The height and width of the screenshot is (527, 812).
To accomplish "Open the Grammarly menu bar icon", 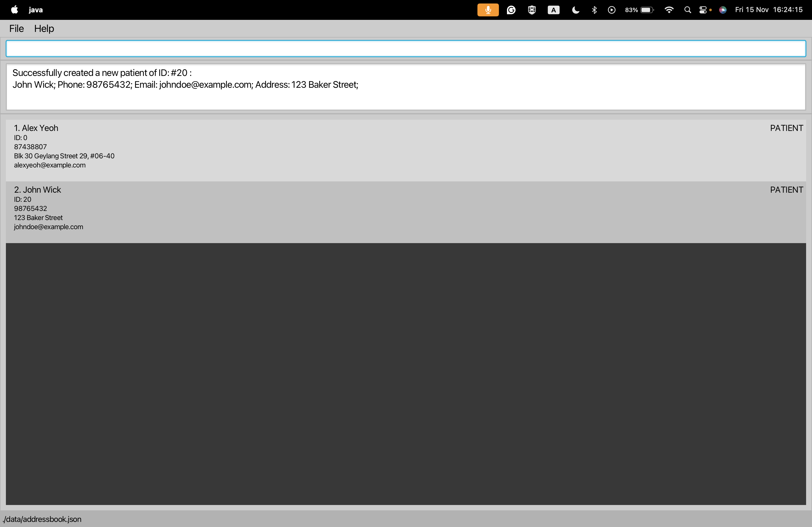I will [x=511, y=10].
